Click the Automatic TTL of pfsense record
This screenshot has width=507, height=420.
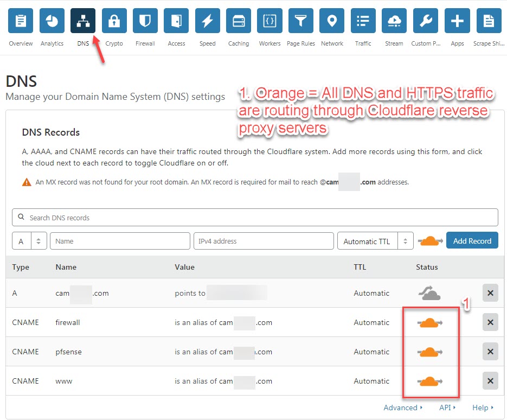point(371,352)
